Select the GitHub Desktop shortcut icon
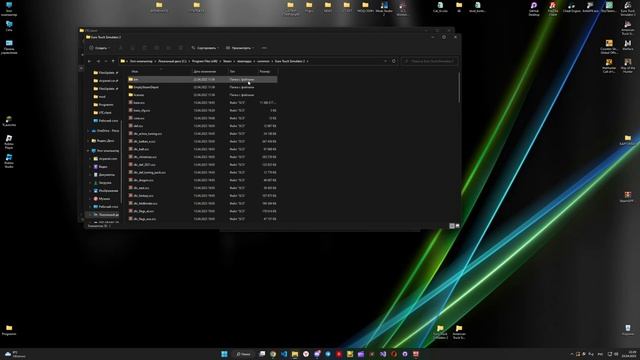The image size is (640, 360). coord(534,8)
